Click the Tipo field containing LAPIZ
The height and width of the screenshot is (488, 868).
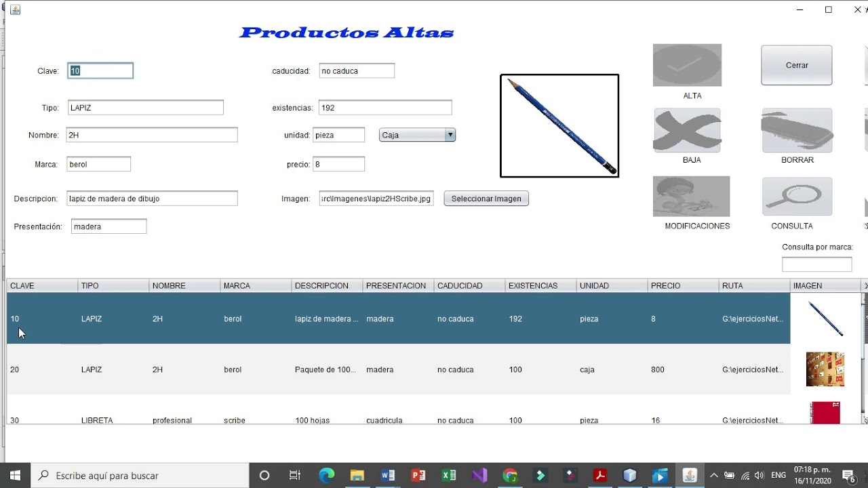146,108
